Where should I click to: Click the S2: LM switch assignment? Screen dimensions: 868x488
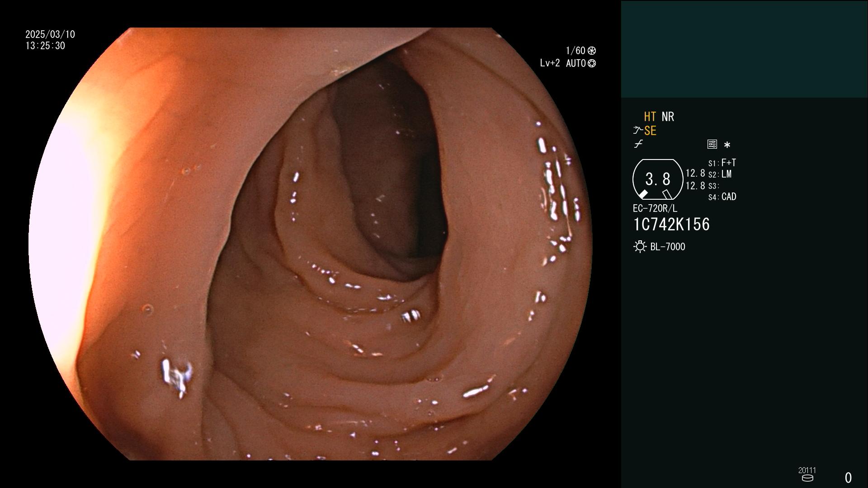point(720,174)
